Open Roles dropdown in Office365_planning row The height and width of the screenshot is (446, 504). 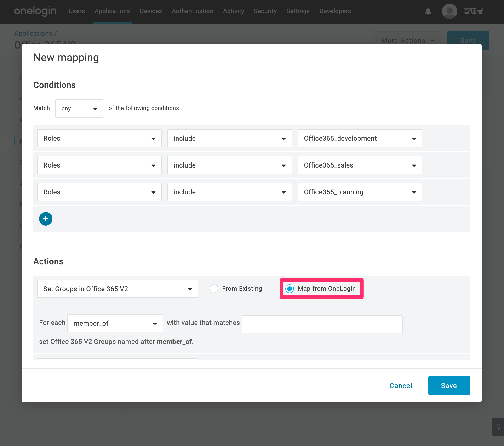pyautogui.click(x=99, y=192)
